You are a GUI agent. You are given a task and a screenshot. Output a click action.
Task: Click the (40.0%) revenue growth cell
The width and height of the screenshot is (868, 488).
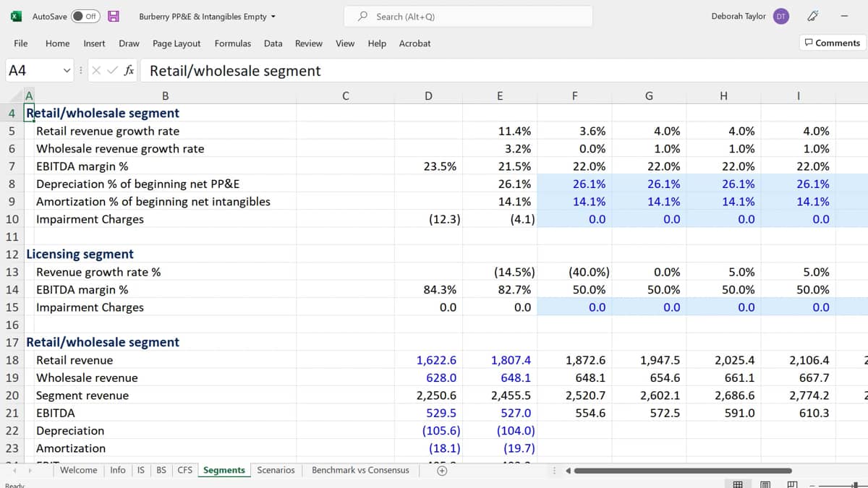click(x=574, y=273)
